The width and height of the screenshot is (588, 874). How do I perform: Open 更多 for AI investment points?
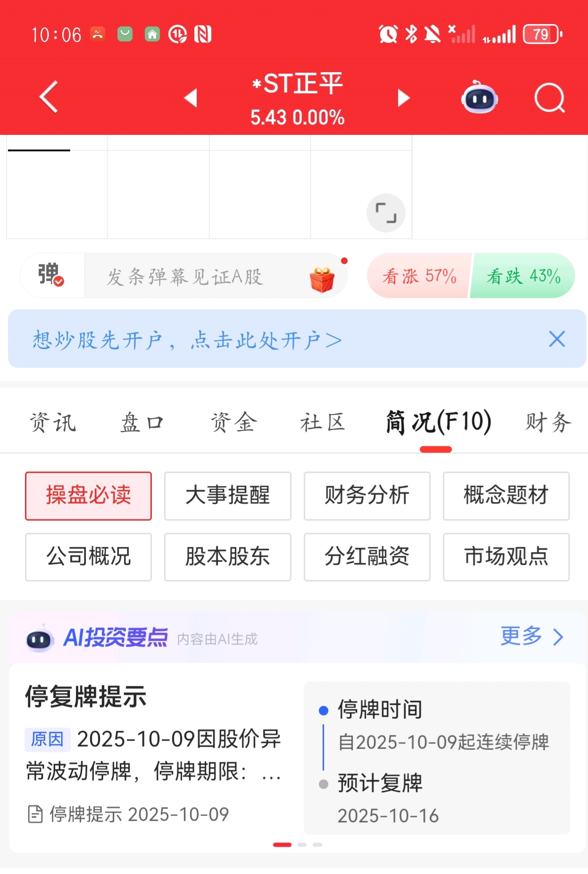pyautogui.click(x=531, y=636)
